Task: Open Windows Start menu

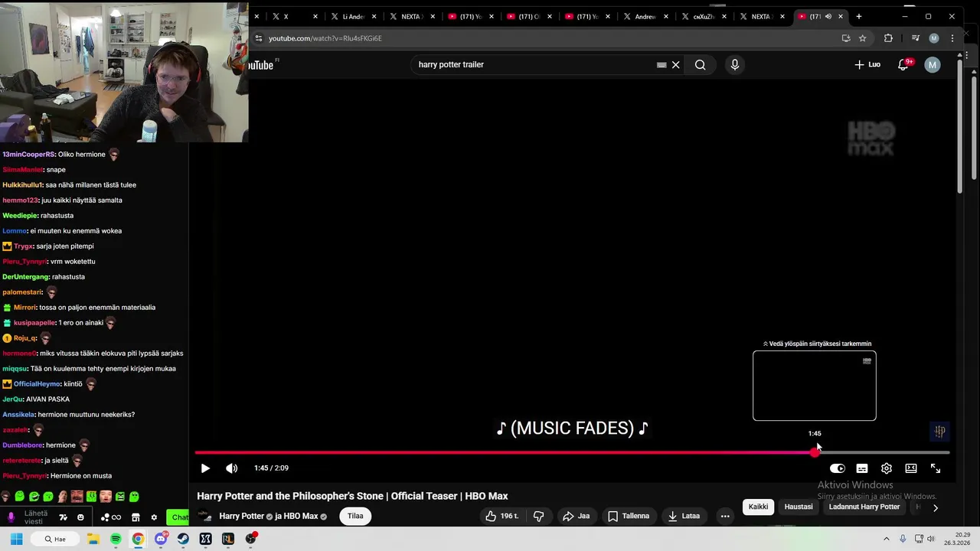Action: click(x=17, y=539)
